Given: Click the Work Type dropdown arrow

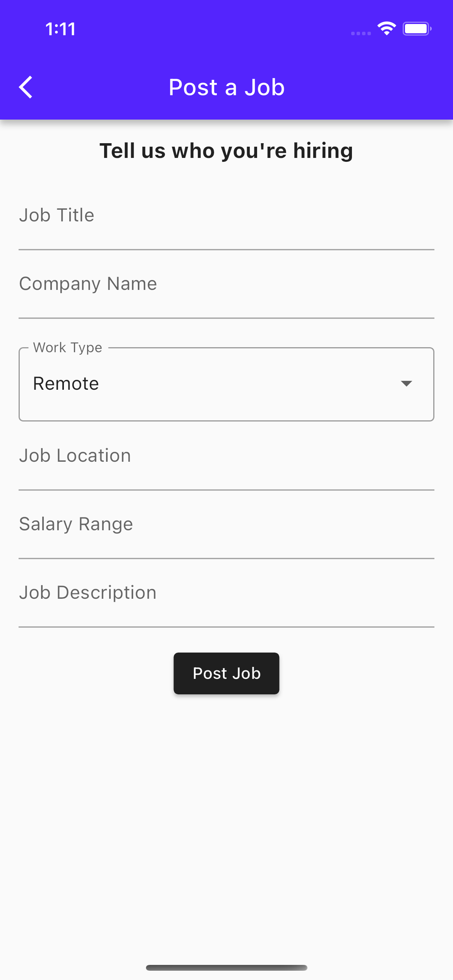Looking at the screenshot, I should click(x=406, y=384).
